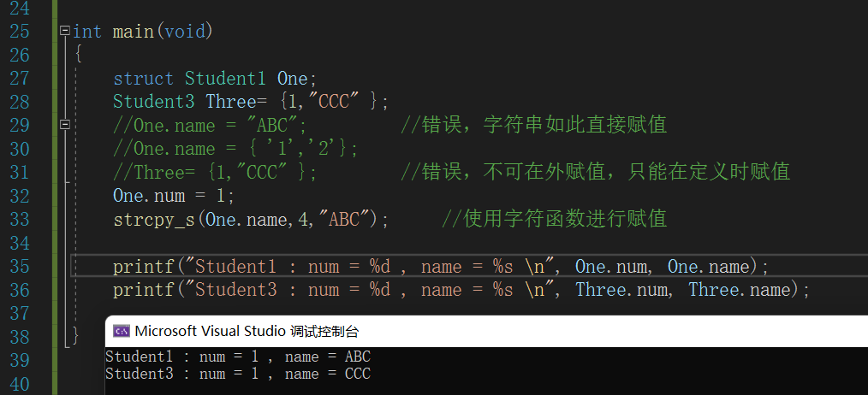868x395 pixels.
Task: Click console output 'Student1 : num = 1 , name = ABC'
Action: click(238, 357)
